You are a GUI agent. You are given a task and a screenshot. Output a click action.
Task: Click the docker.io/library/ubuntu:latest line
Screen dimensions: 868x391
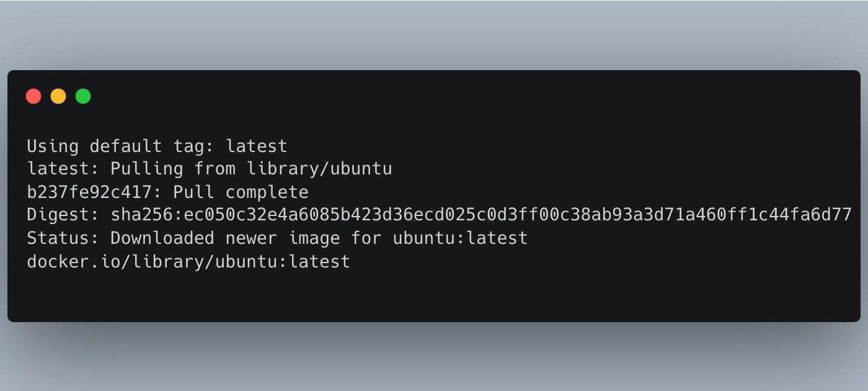[188, 261]
